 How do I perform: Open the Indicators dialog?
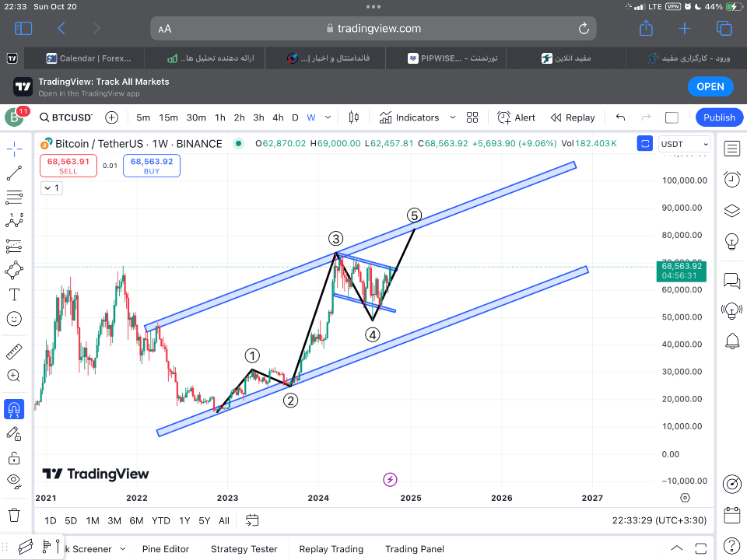click(x=409, y=117)
